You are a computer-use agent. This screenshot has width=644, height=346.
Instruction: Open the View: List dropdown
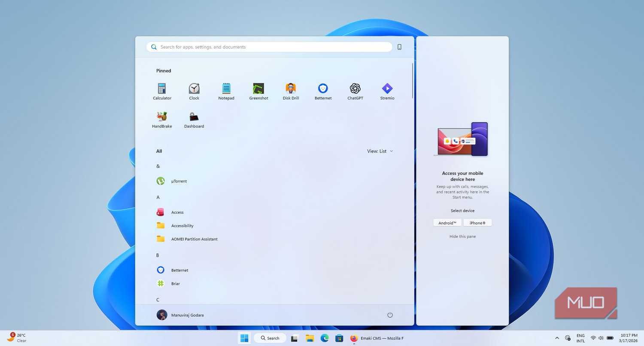[380, 151]
